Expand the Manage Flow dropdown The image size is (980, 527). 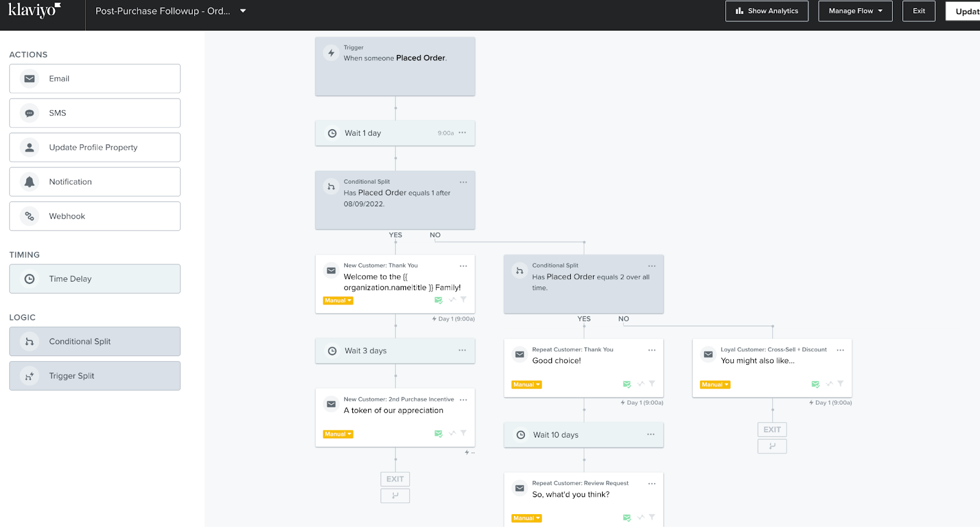click(x=855, y=11)
